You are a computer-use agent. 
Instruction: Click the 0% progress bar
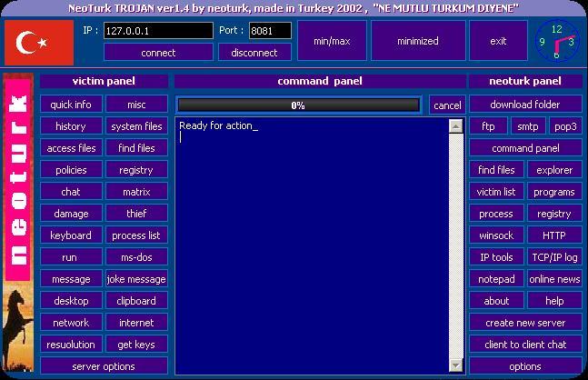coord(297,105)
